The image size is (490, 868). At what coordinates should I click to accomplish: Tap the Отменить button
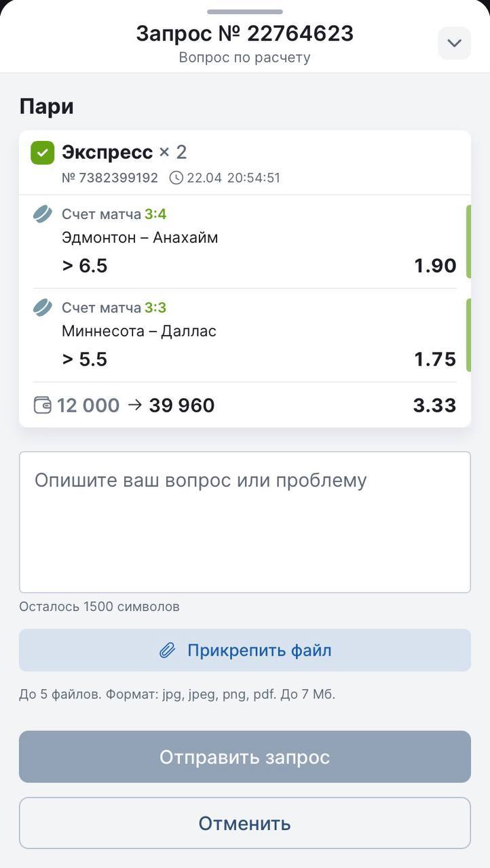click(244, 823)
